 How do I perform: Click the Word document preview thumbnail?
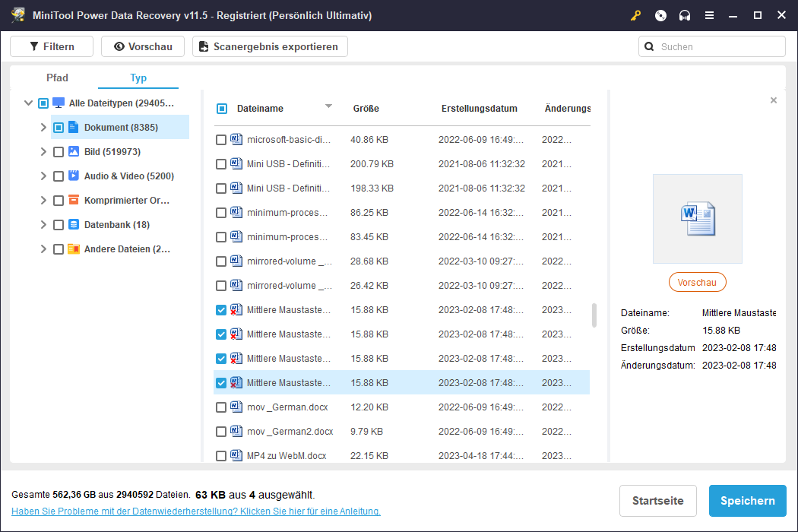point(697,218)
